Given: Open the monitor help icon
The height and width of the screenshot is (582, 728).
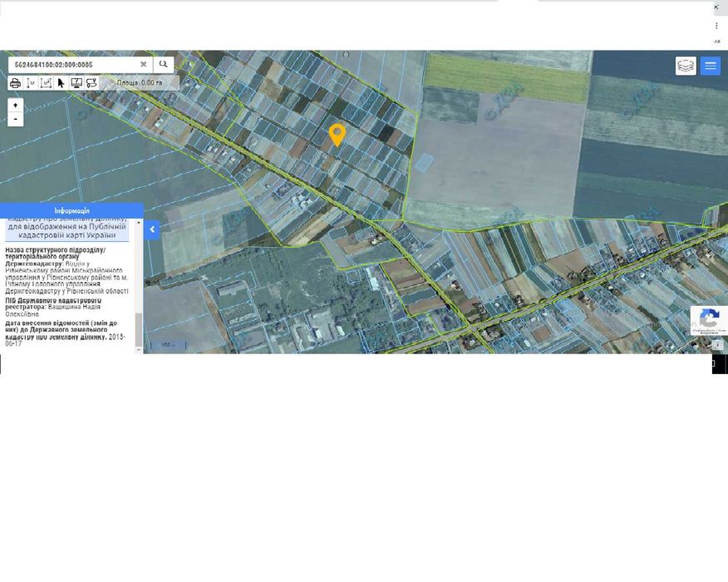Looking at the screenshot, I should click(76, 83).
